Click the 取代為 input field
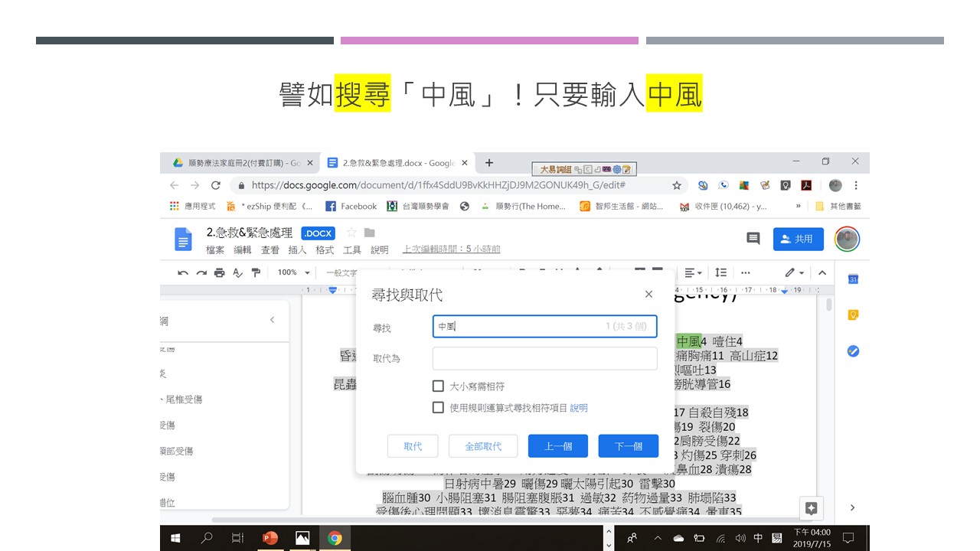 [545, 358]
